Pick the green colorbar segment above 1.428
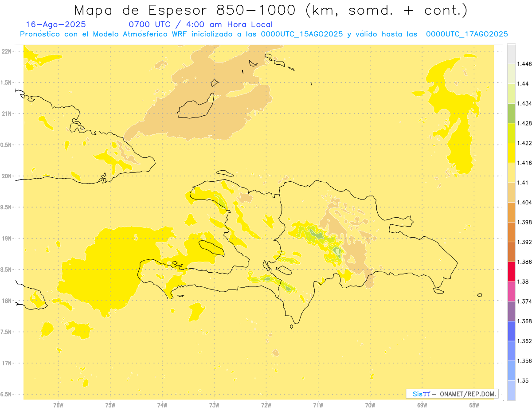Image resolution: width=532 pixels, height=411 pixels. [511, 114]
